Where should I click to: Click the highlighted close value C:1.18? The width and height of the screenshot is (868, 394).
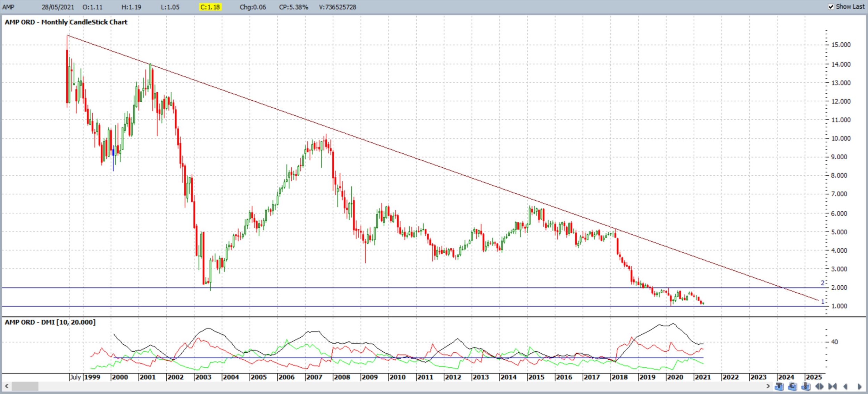click(210, 7)
